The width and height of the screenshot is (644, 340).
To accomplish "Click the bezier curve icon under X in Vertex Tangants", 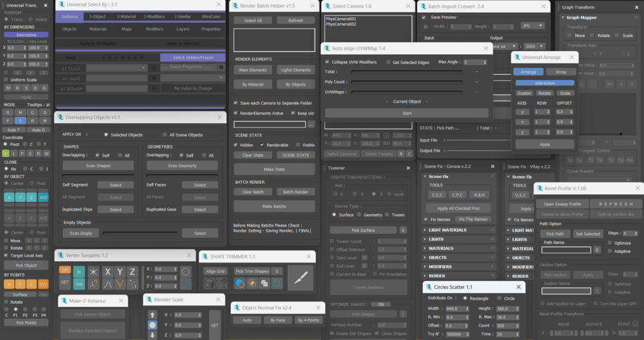I will [108, 283].
